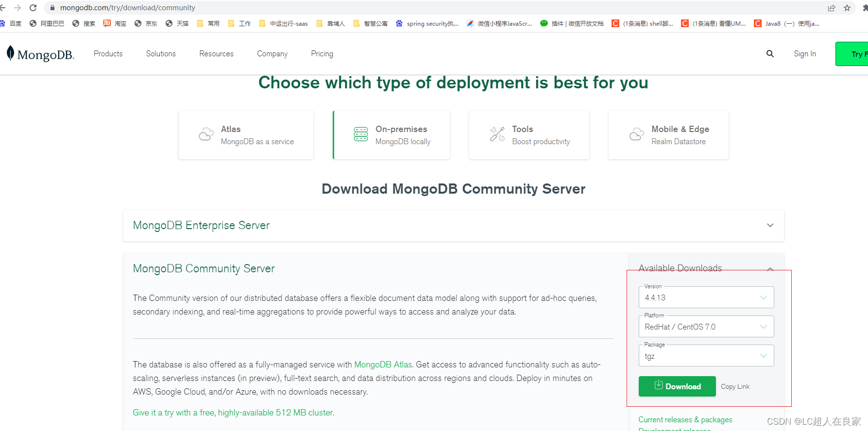Click the Mobile & Edge cloud icon
The width and height of the screenshot is (868, 431).
637,134
